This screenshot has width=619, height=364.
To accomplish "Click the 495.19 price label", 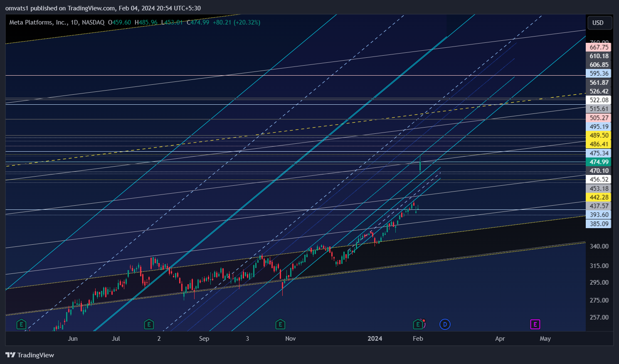I will click(599, 127).
